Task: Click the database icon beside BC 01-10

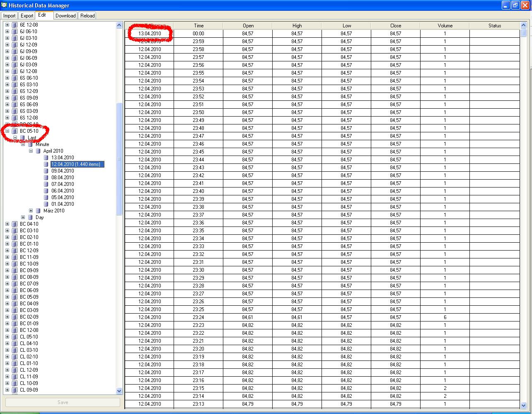Action: click(15, 244)
